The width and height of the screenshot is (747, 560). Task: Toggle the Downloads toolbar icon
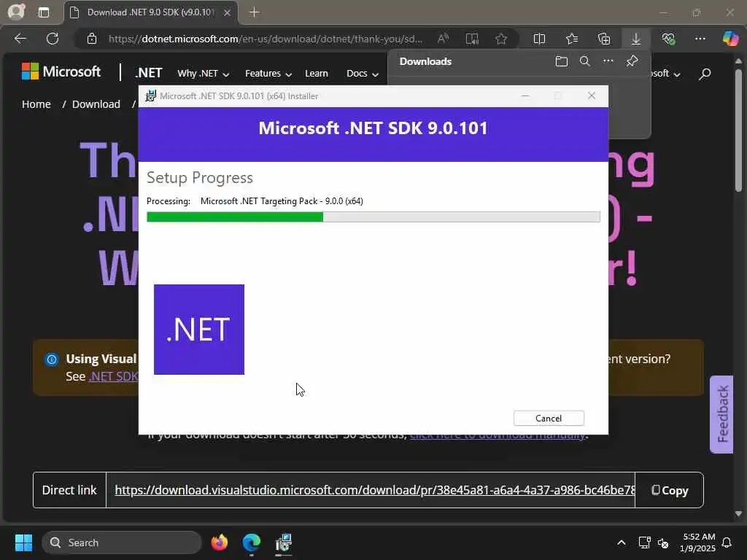636,39
